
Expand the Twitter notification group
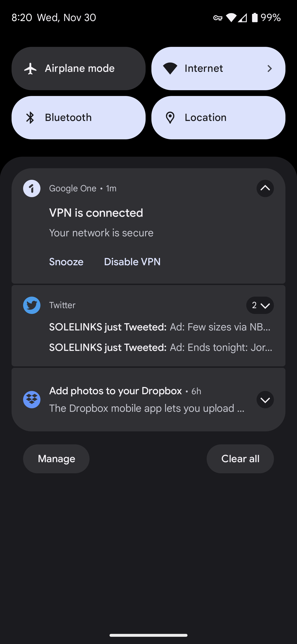260,305
